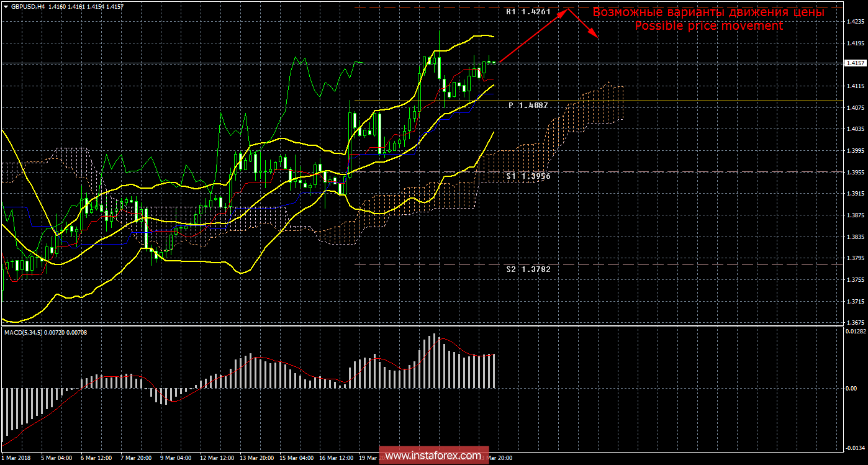The width and height of the screenshot is (868, 465).
Task: Click the 1.3995 price axis label
Action: 855,151
